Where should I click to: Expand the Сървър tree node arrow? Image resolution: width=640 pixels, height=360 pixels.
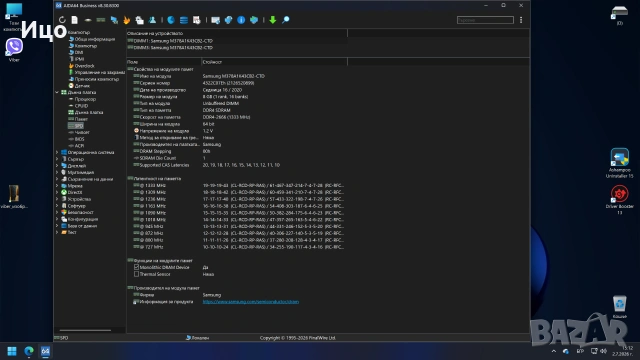[57, 159]
